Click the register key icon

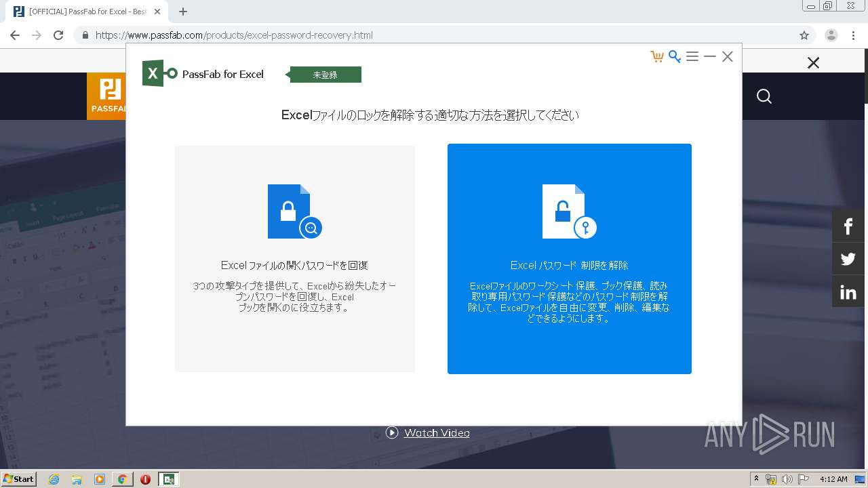coord(674,56)
